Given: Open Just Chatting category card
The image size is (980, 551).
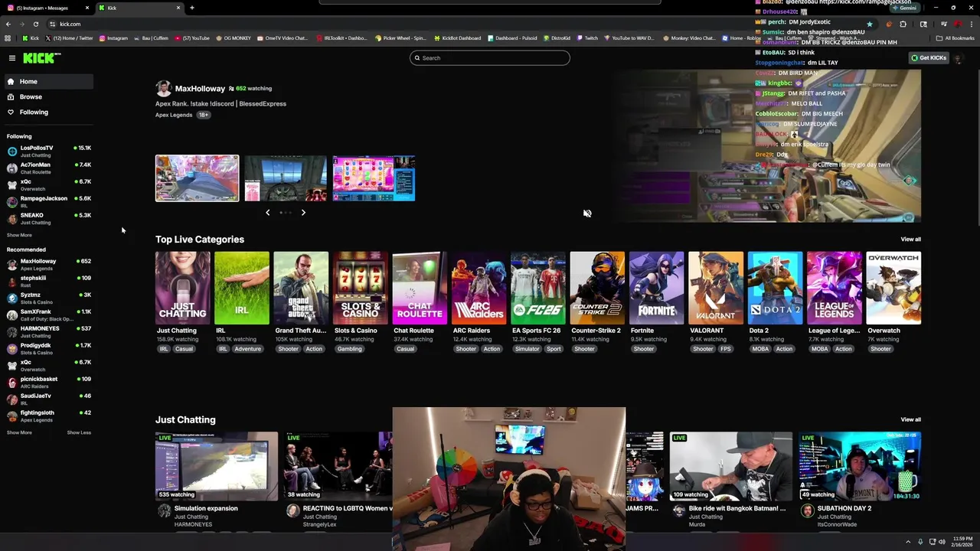Looking at the screenshot, I should click(182, 288).
